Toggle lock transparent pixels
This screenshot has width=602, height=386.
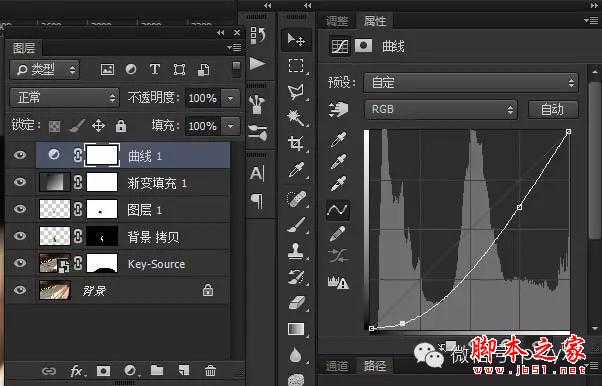coord(54,126)
